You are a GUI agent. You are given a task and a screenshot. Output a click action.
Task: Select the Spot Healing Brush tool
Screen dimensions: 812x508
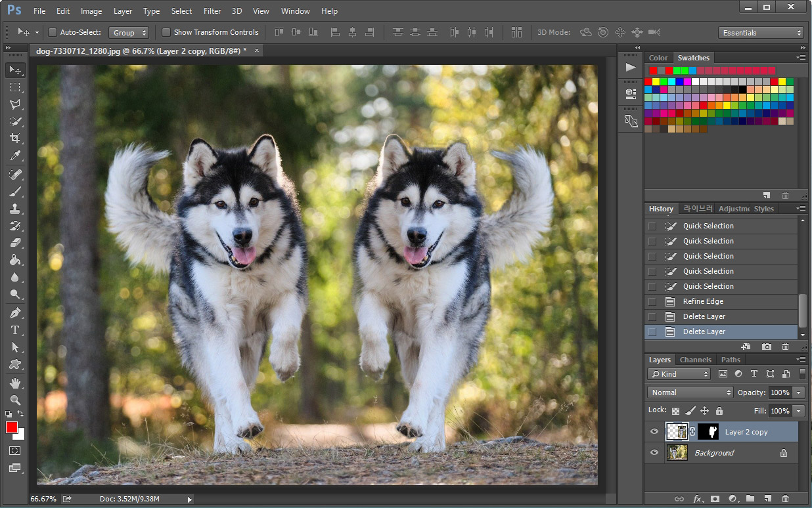click(15, 175)
